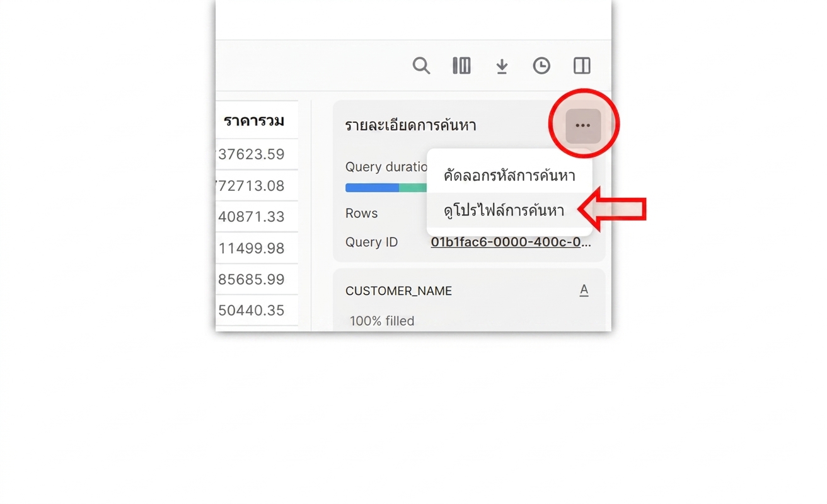
Task: Click the Query ID label
Action: [x=372, y=242]
